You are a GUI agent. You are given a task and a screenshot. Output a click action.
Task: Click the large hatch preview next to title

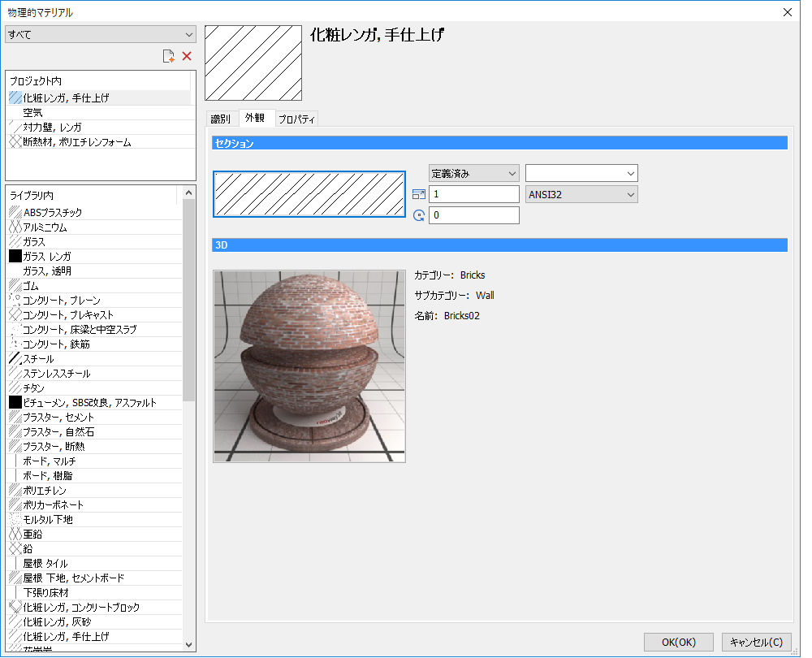click(253, 63)
